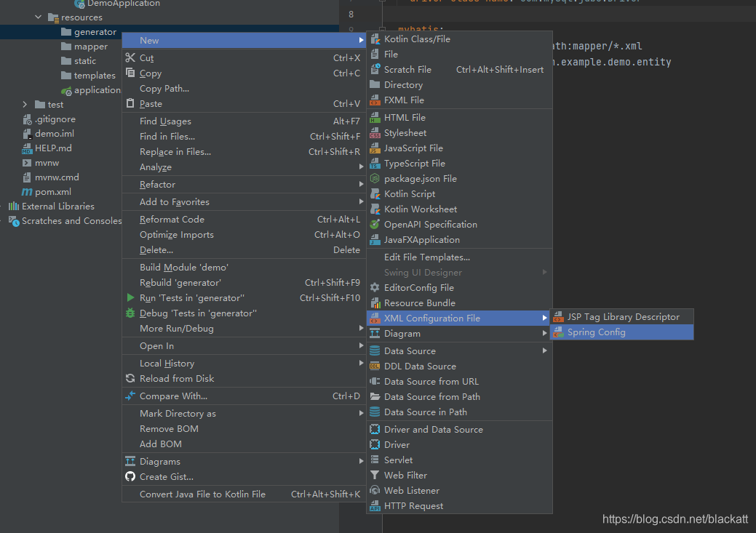Click the HTTP Request API icon
This screenshot has height=533, width=756.
click(375, 506)
